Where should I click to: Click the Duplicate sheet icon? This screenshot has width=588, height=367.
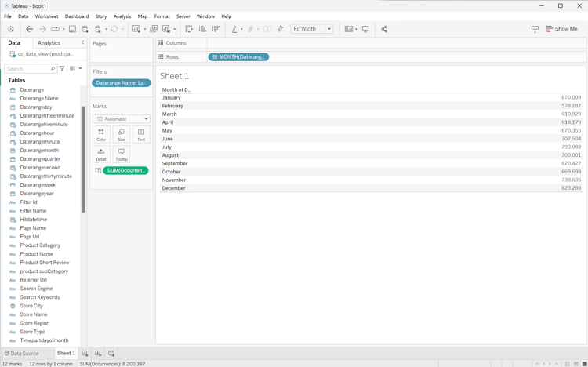154,29
